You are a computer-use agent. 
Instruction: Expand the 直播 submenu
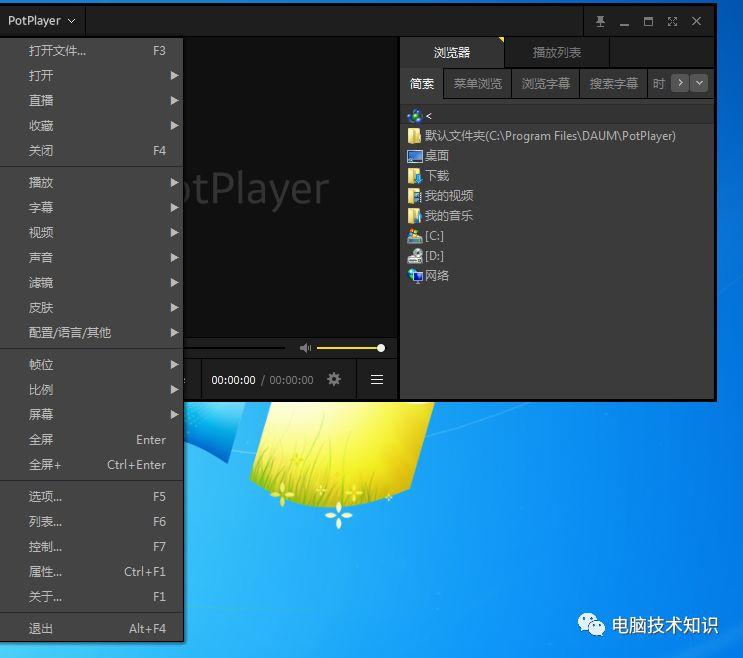pos(91,101)
